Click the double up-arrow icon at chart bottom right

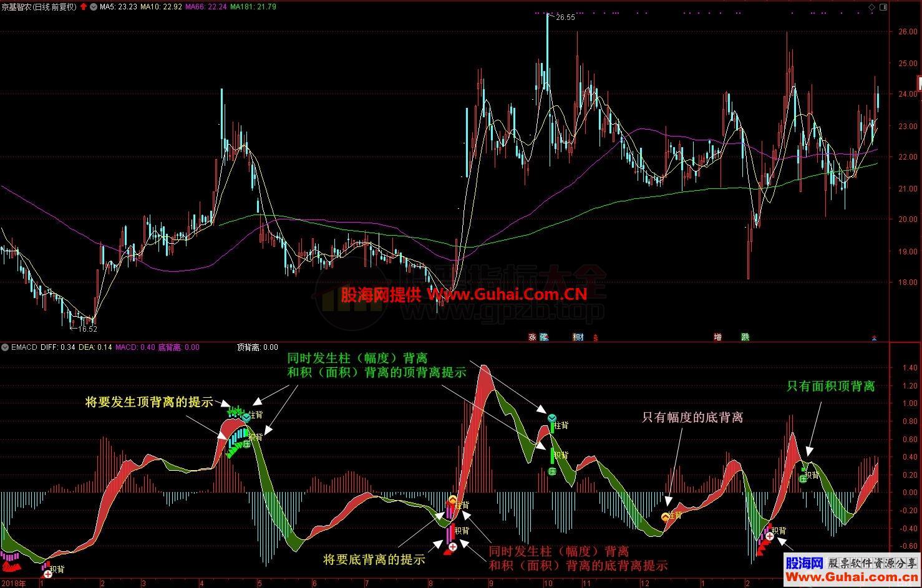[x=874, y=337]
